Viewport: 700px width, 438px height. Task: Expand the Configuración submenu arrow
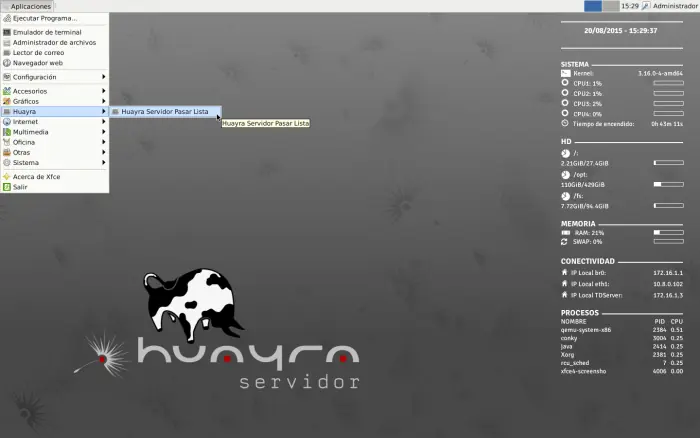click(x=104, y=77)
